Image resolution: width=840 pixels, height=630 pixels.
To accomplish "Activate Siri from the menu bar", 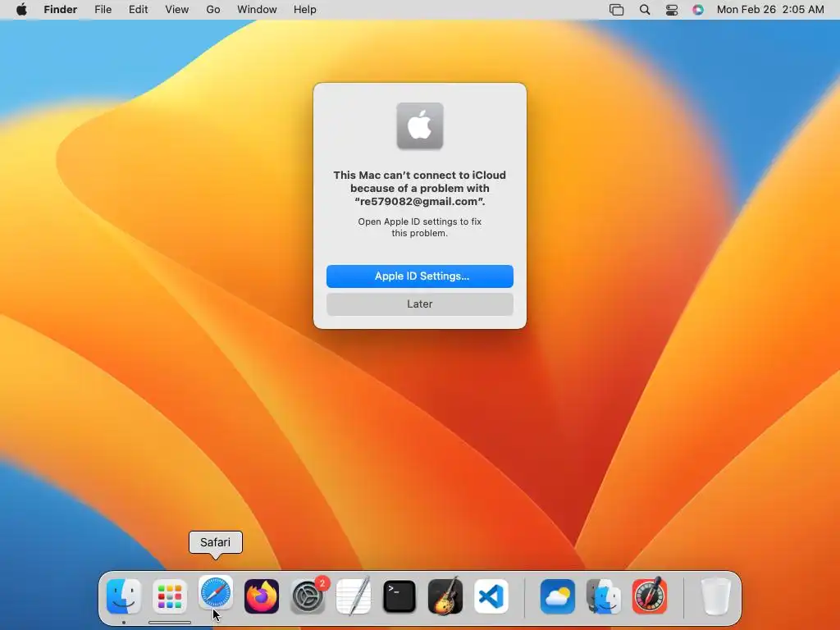I will (698, 10).
